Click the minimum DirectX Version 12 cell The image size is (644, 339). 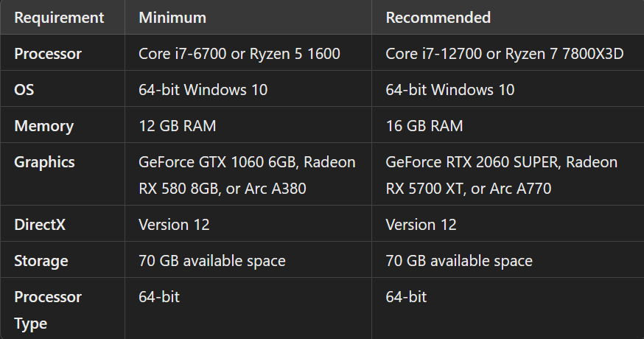[x=173, y=225]
